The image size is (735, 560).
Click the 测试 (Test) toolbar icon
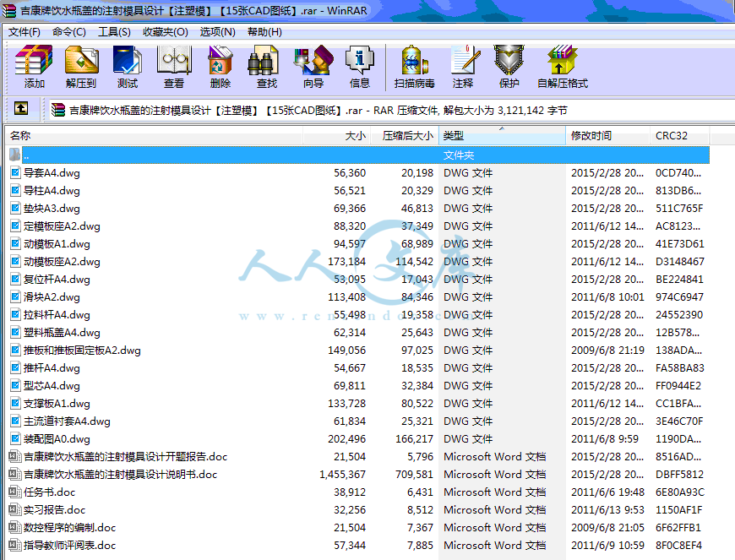click(x=127, y=61)
